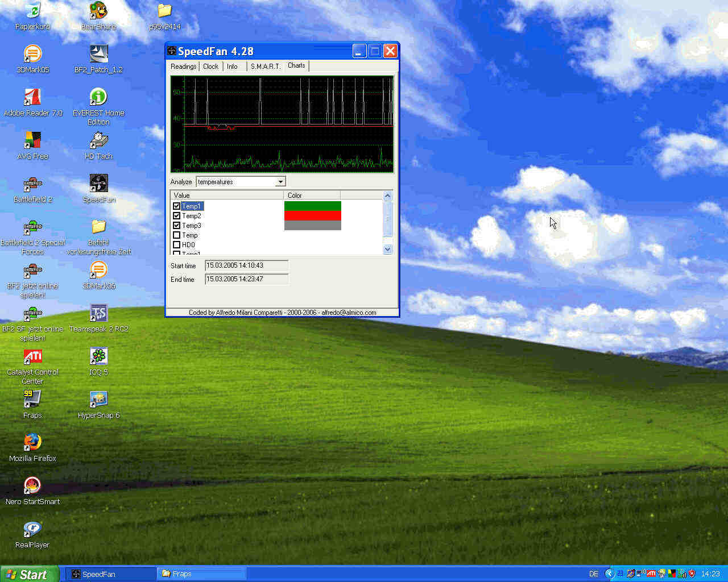Click the Value column header

227,195
